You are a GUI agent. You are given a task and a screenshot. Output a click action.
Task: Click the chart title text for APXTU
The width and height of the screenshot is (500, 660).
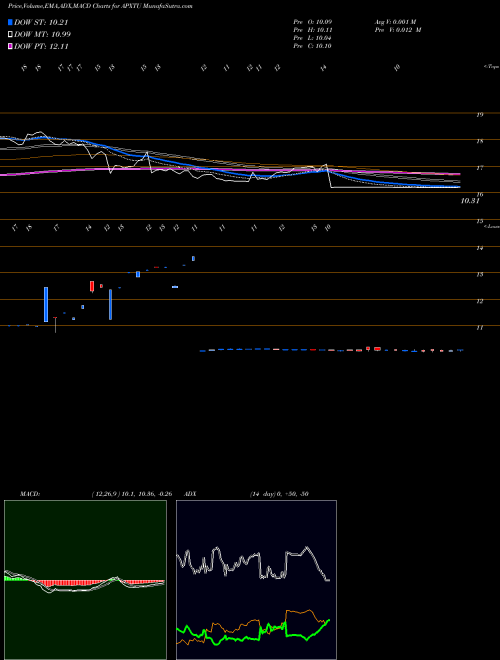100,6
